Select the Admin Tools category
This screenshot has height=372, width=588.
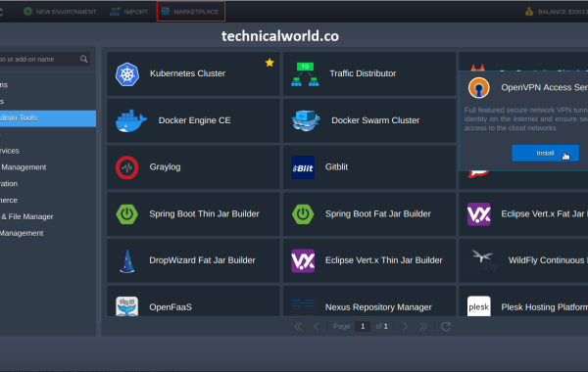coord(48,118)
